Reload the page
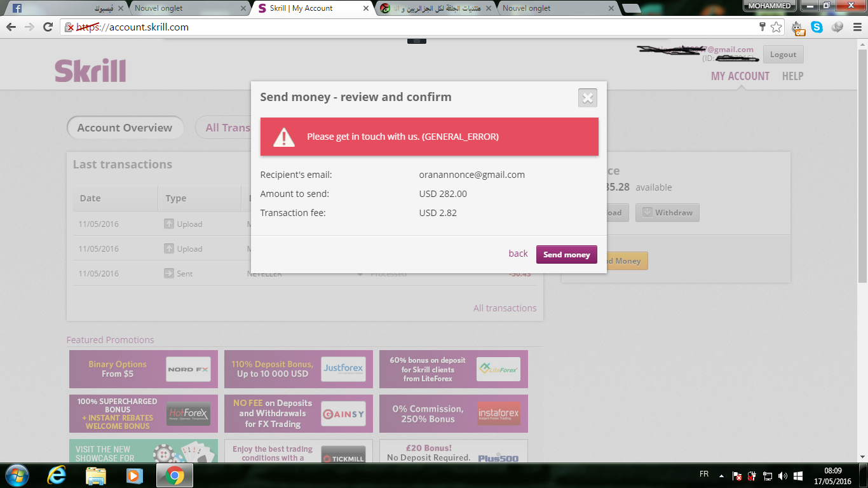Viewport: 868px width, 488px height. pyautogui.click(x=48, y=27)
